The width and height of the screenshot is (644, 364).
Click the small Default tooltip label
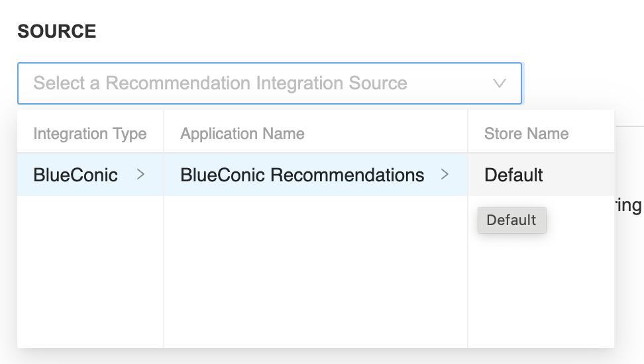click(x=511, y=220)
